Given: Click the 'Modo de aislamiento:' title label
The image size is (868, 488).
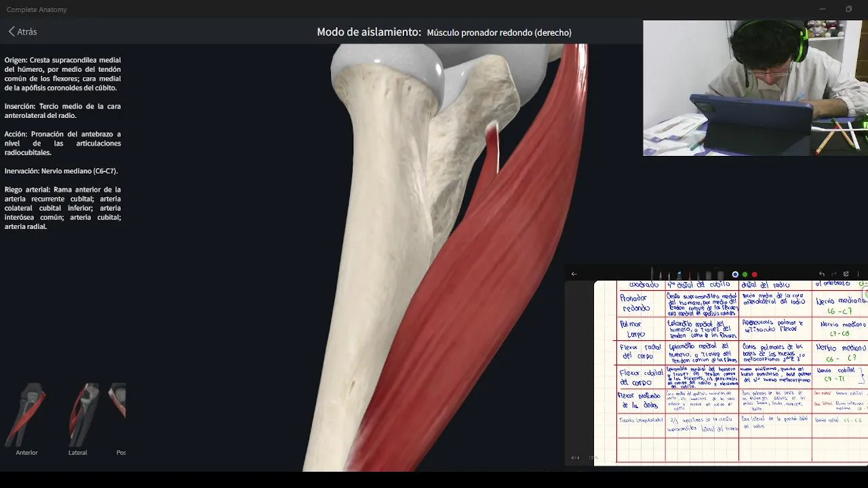Looking at the screenshot, I should (369, 32).
